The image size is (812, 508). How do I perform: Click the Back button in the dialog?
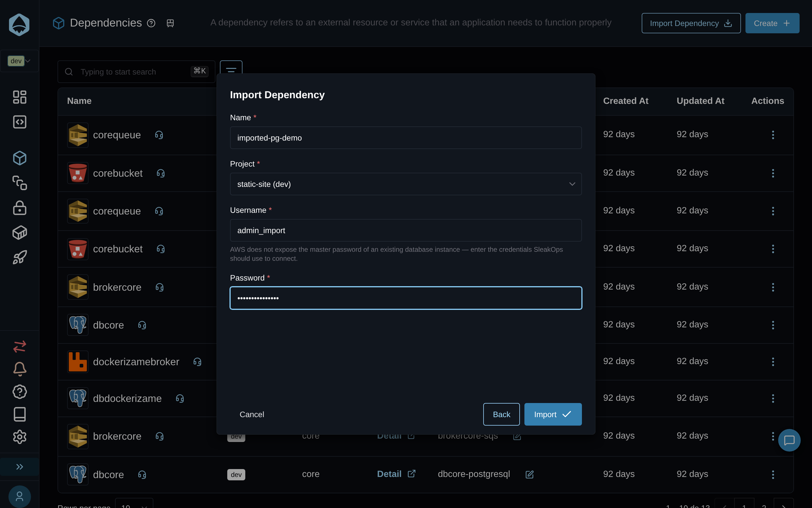click(501, 414)
